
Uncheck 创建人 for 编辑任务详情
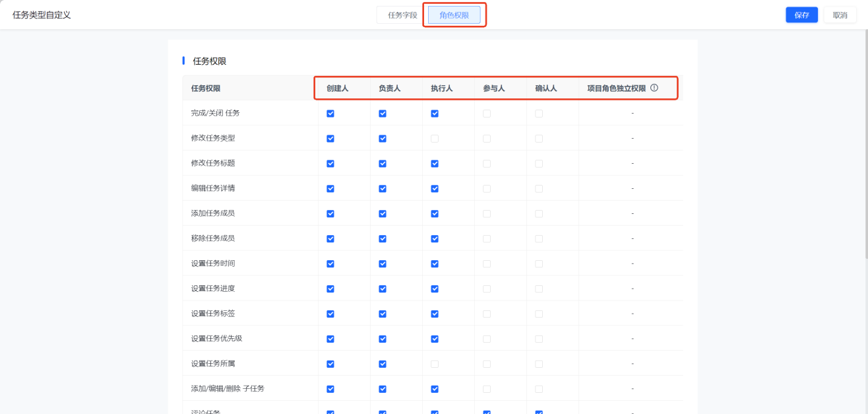click(330, 189)
